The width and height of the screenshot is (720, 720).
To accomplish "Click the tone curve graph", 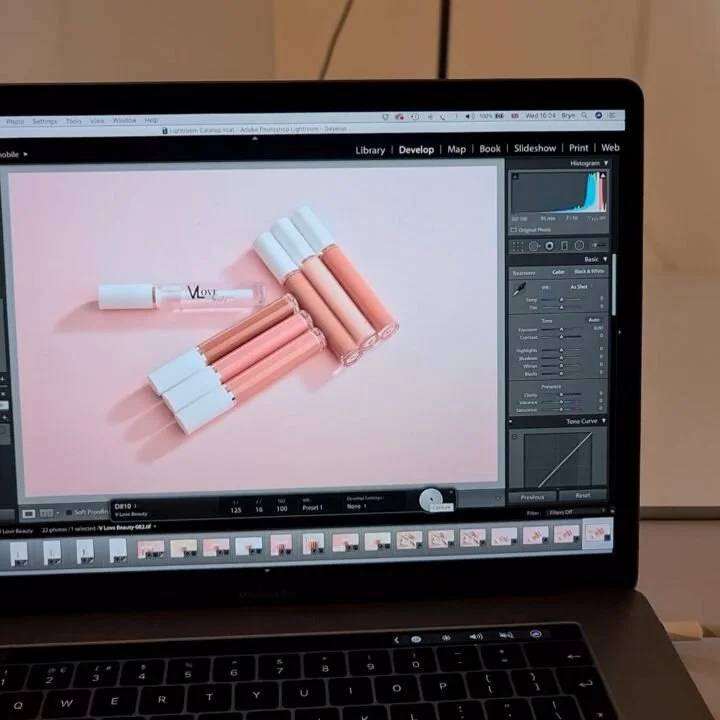I will [558, 459].
